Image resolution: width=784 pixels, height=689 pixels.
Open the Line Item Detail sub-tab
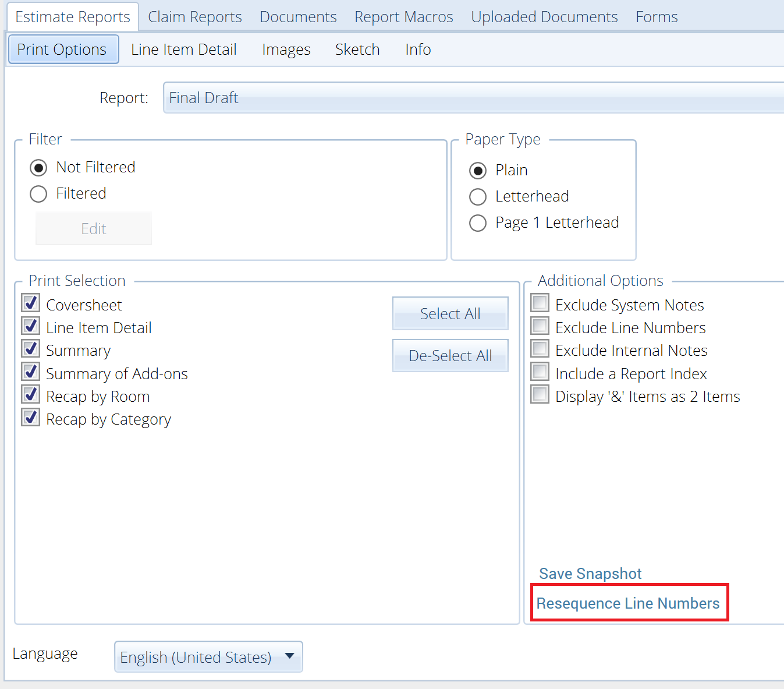click(x=184, y=50)
